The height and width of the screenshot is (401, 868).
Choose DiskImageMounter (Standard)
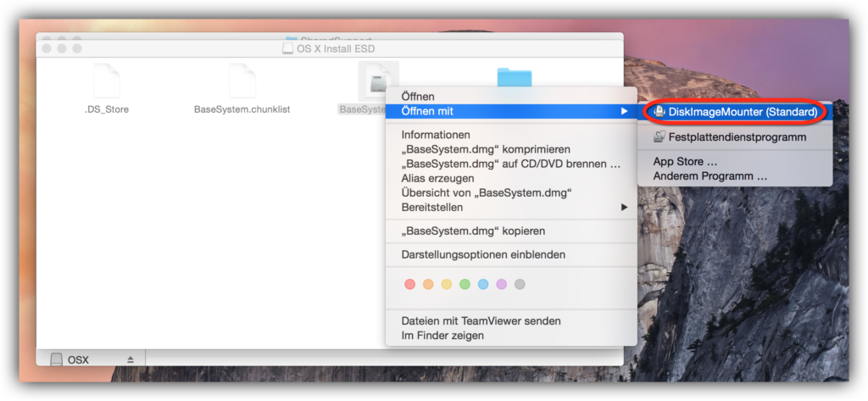[735, 111]
